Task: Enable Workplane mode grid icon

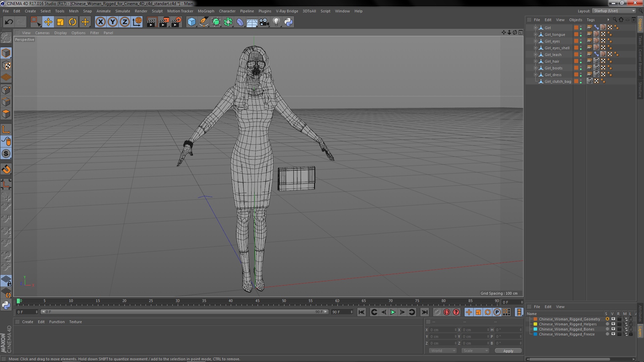Action: point(6,77)
